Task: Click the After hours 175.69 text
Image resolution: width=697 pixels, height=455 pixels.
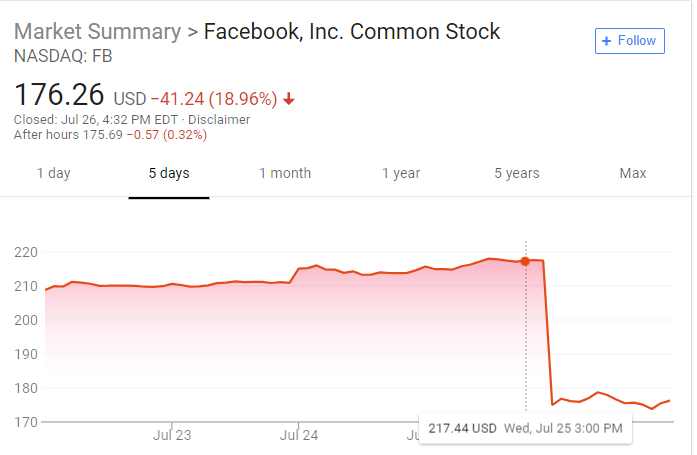Action: (67, 135)
